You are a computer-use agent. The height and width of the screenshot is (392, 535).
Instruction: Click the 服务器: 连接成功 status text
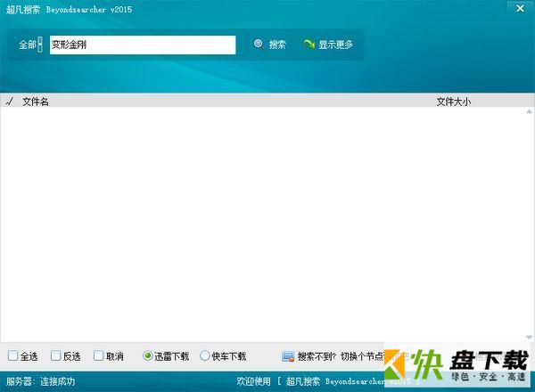[40, 381]
